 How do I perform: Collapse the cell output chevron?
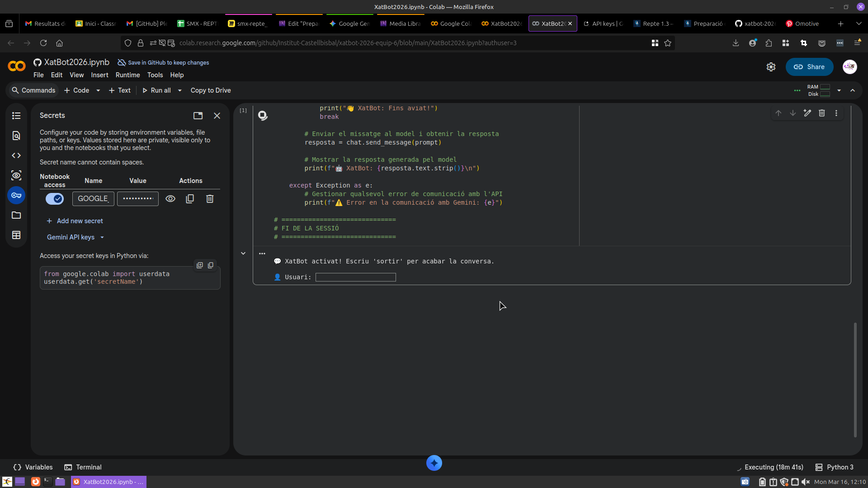pos(243,253)
